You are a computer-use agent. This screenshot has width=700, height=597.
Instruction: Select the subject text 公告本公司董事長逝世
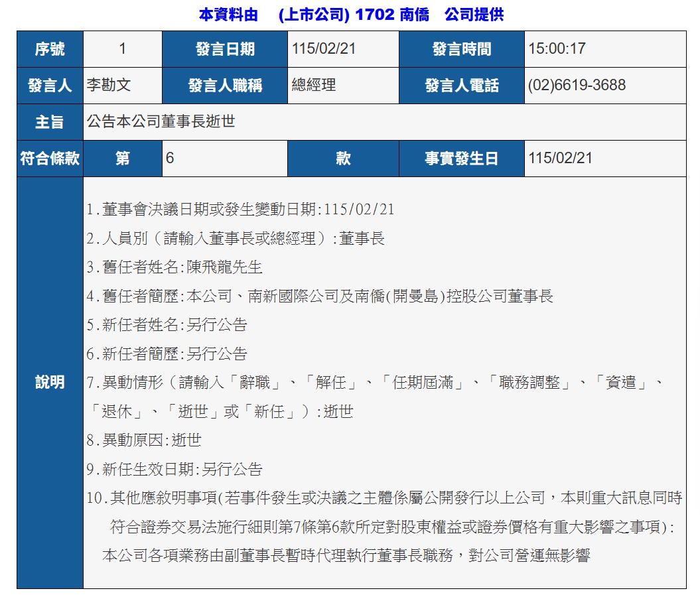click(x=161, y=122)
